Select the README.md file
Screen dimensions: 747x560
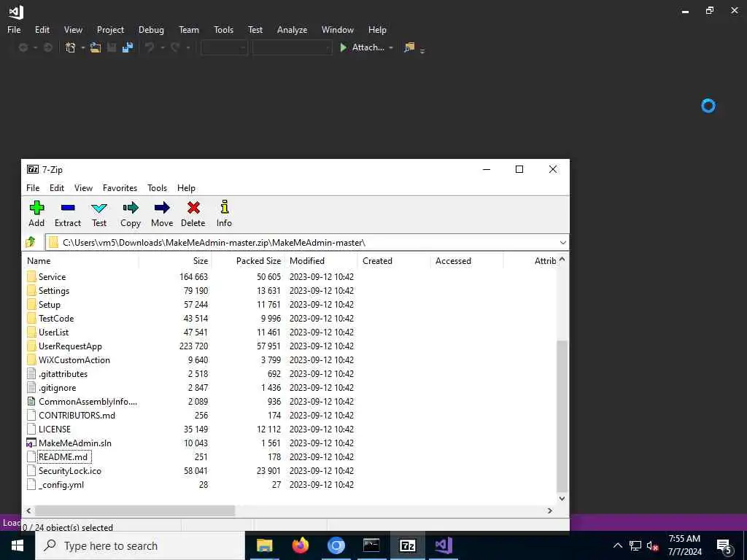[63, 456]
